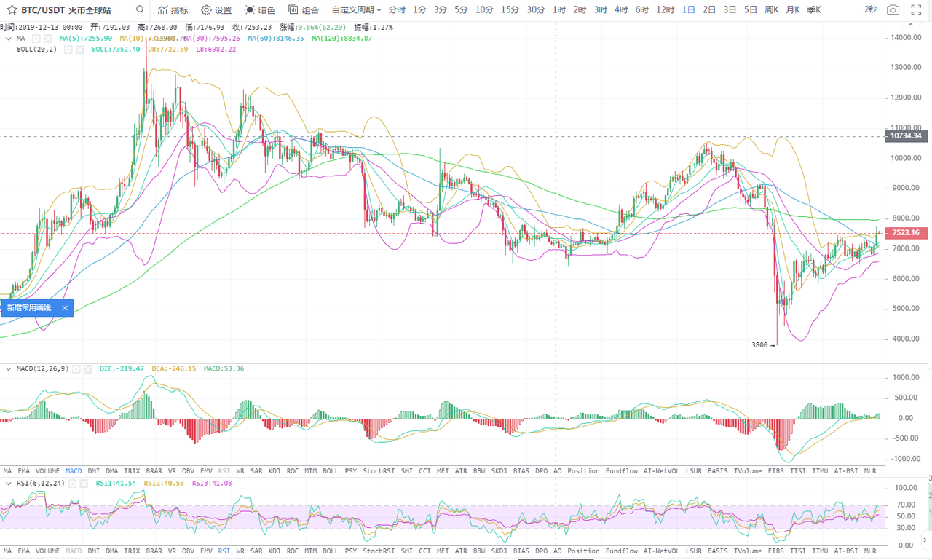The width and height of the screenshot is (932, 560).
Task: Select TRIX in the MACD pane indicator row
Action: click(132, 471)
